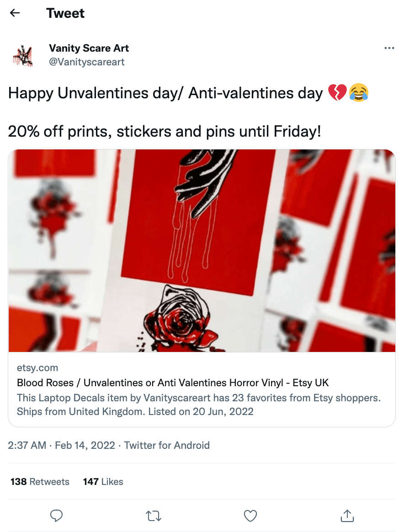Click the crying-laughing emoji
This screenshot has height=532, width=404.
pos(359,93)
